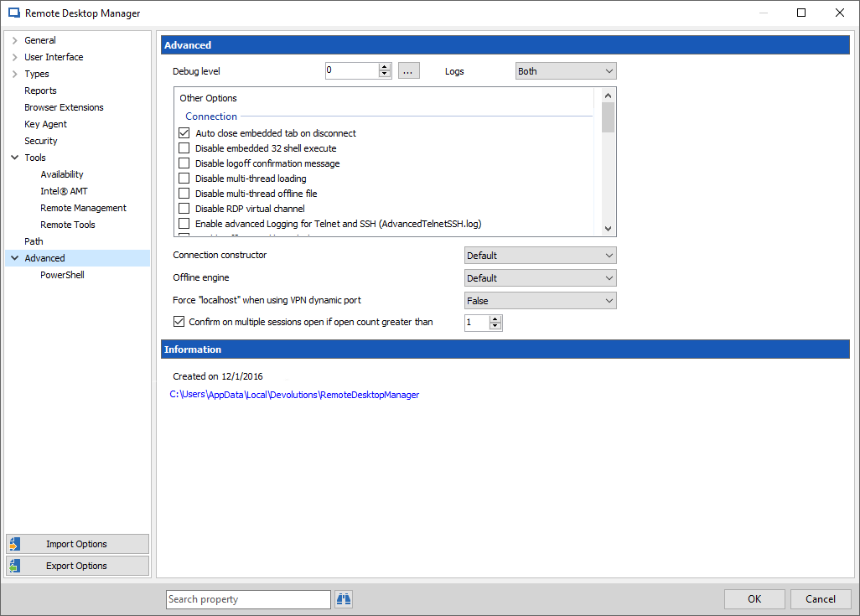Click the Export Options icon
The image size is (860, 616).
click(x=15, y=565)
